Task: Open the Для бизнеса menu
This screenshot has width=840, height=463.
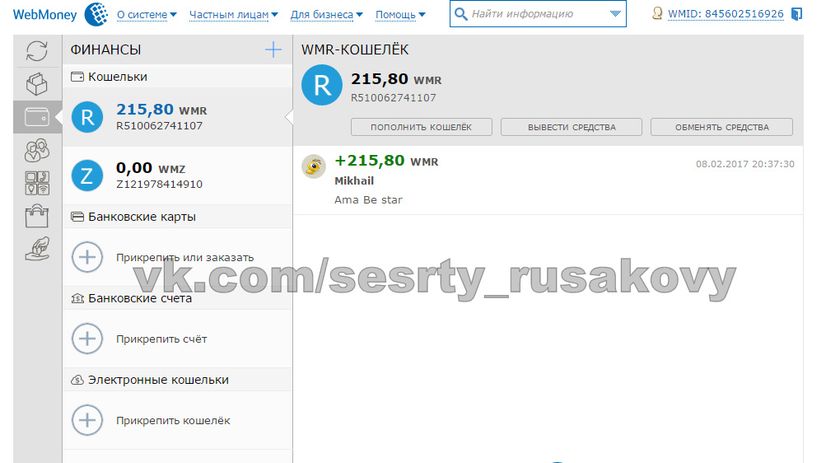Action: (x=326, y=14)
